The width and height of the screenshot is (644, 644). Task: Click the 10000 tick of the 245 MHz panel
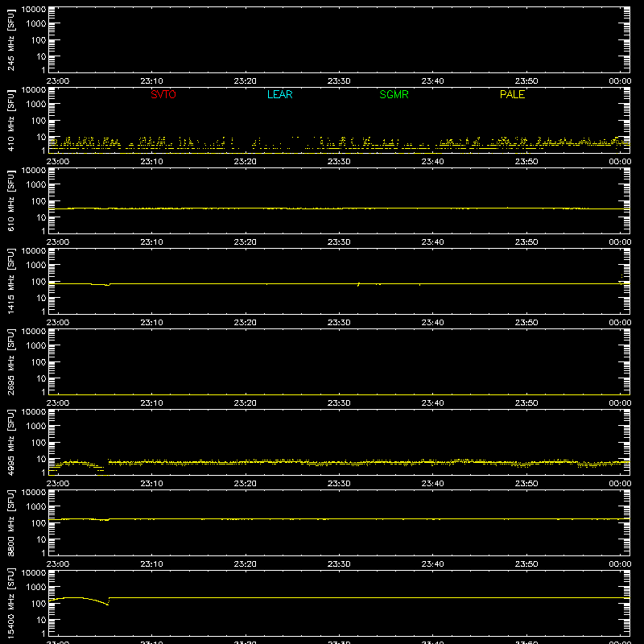click(34, 10)
